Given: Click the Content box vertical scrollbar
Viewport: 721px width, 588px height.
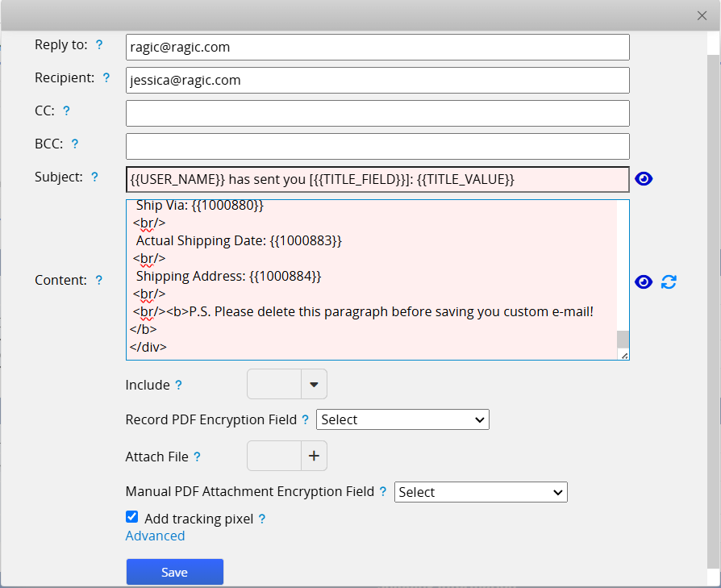Looking at the screenshot, I should 622,339.
